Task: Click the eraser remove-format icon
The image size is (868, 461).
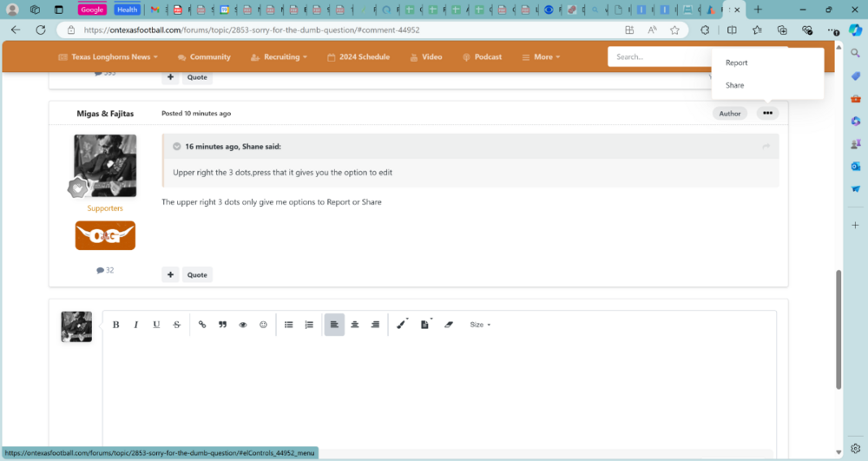Action: pyautogui.click(x=449, y=325)
